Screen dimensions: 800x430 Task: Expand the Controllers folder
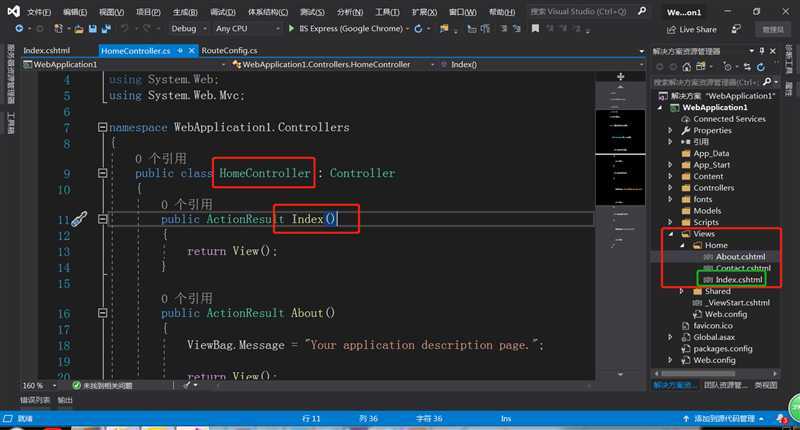[x=670, y=188]
